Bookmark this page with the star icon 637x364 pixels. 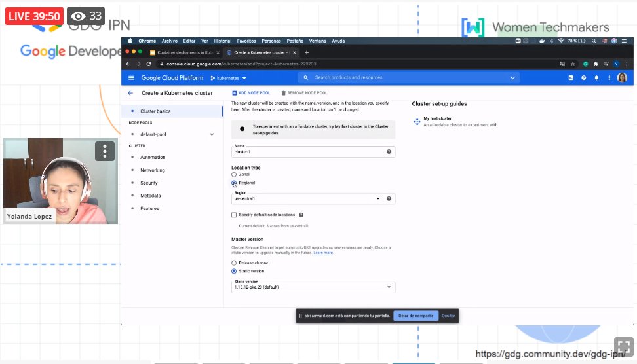click(573, 64)
